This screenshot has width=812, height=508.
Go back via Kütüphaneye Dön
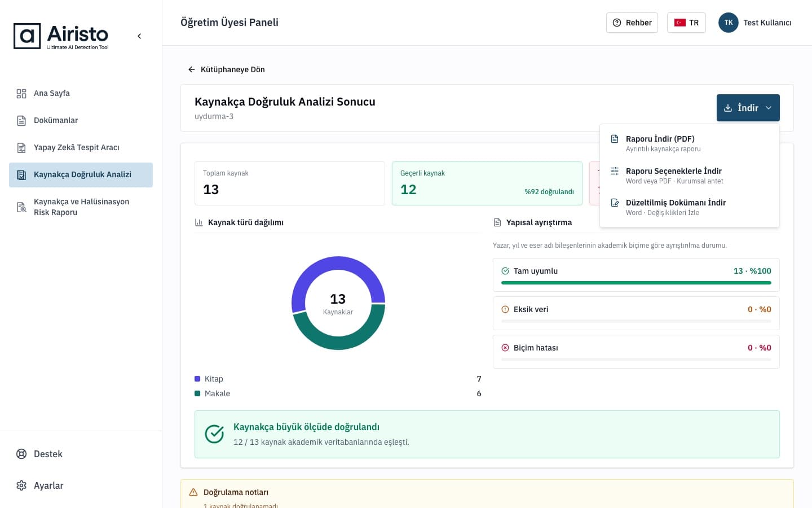click(x=226, y=69)
